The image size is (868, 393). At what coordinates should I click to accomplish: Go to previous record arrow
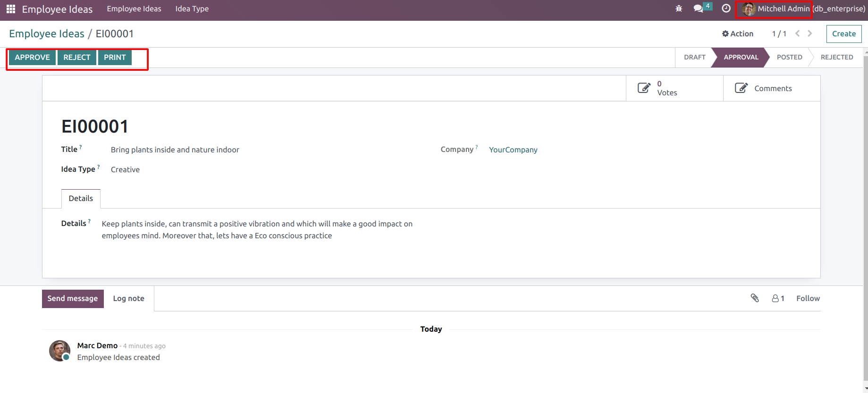[x=798, y=33]
